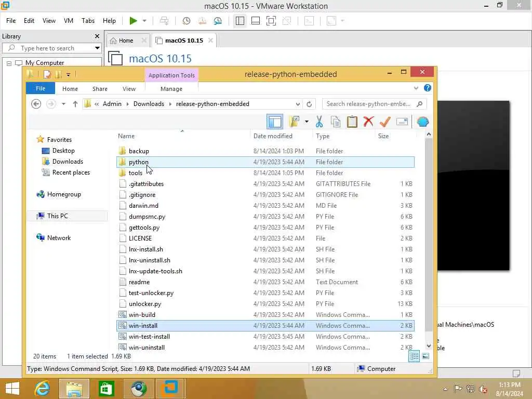Switch to details view icon in status bar

[x=414, y=356]
